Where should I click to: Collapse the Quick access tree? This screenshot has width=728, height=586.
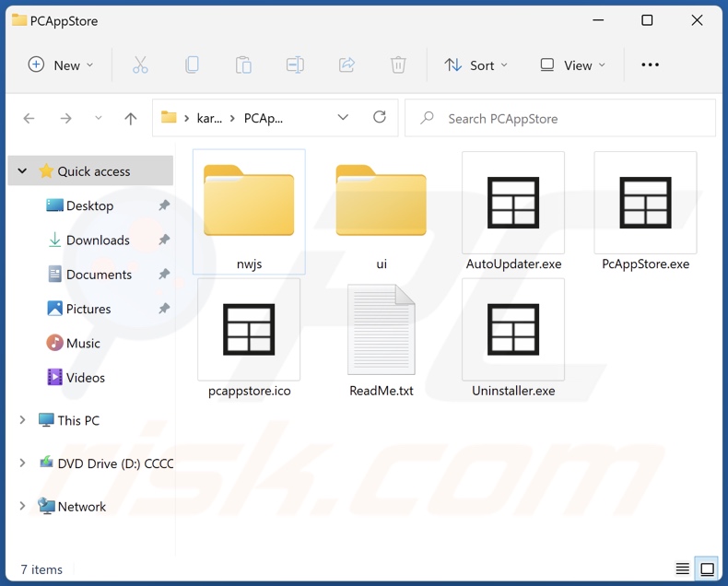click(x=22, y=170)
